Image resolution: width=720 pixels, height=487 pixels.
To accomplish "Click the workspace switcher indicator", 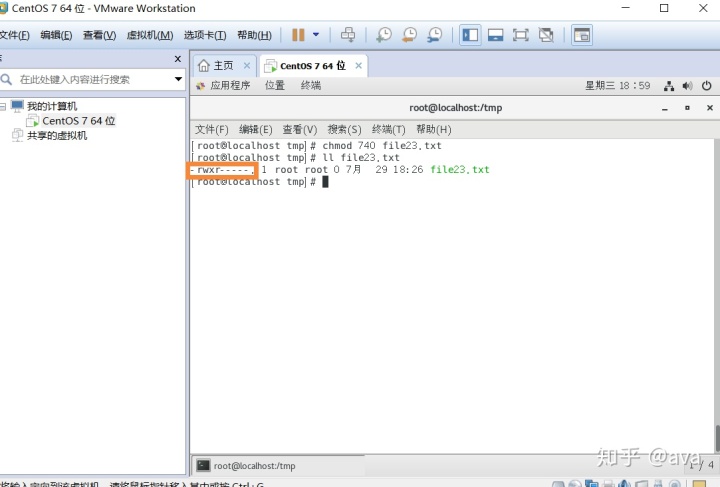I will (x=701, y=465).
